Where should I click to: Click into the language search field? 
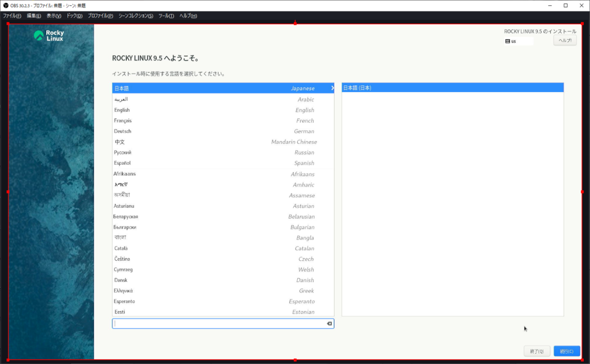[219, 324]
